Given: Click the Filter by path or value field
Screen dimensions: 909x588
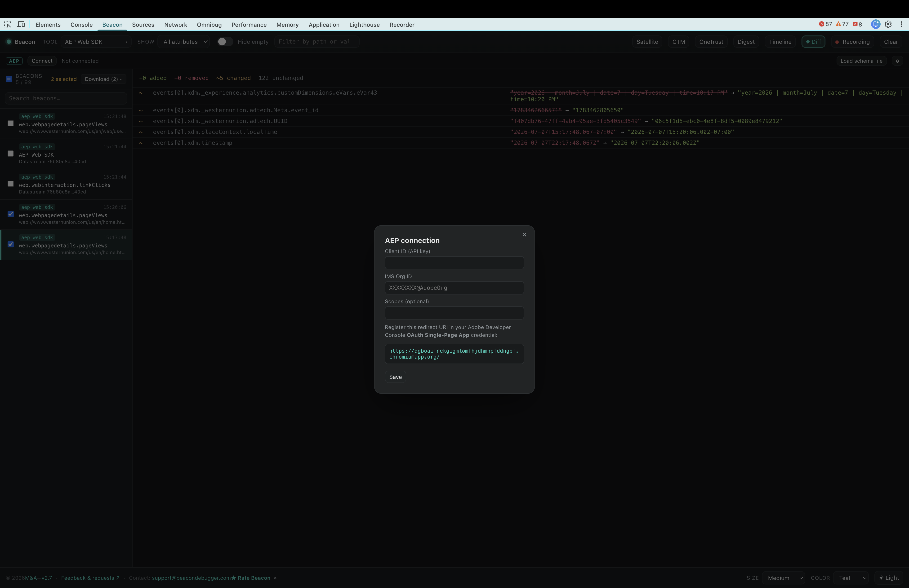Looking at the screenshot, I should (x=317, y=42).
